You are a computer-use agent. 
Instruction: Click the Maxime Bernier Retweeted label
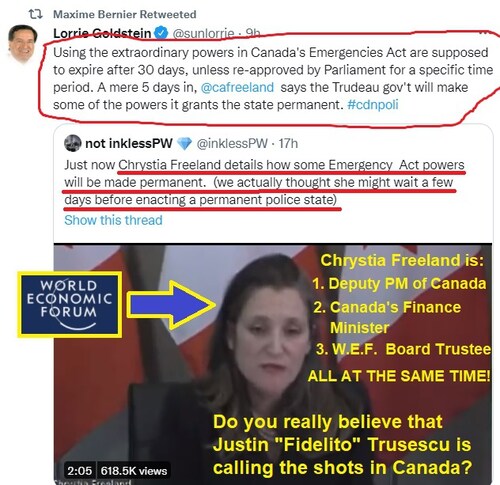point(125,14)
